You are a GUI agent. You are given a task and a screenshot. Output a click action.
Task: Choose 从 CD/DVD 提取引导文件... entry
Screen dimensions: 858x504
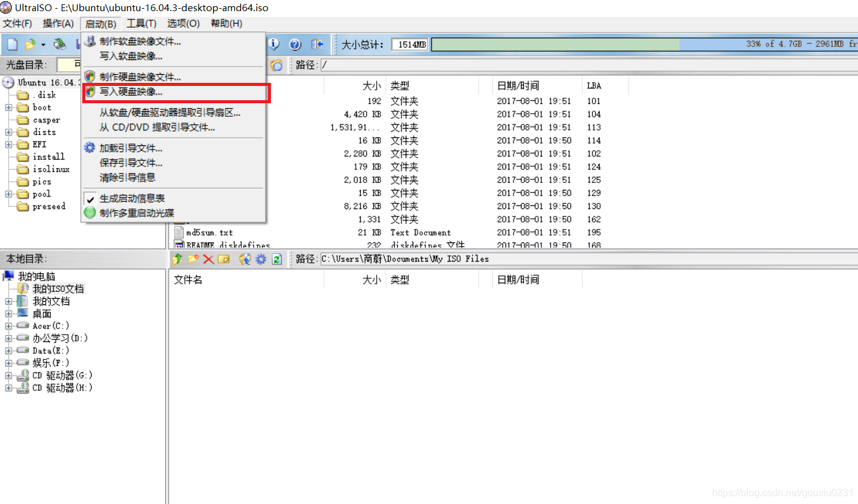(x=174, y=127)
